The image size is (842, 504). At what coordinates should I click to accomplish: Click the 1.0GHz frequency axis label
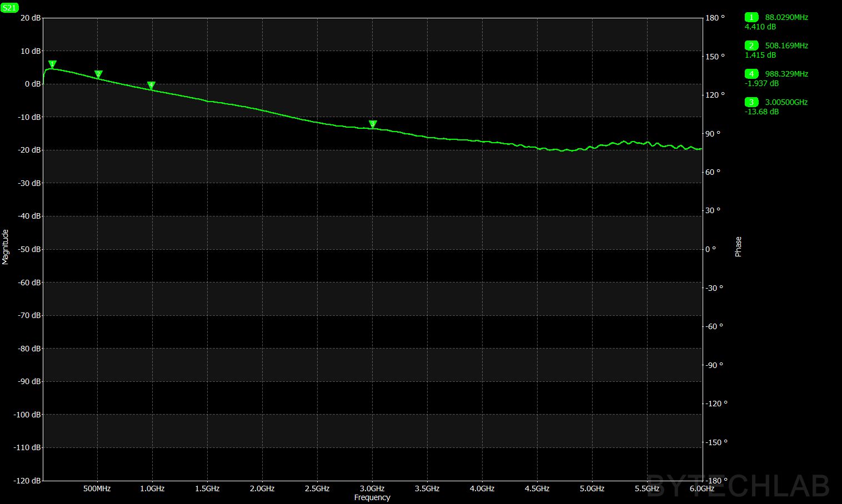coord(152,488)
